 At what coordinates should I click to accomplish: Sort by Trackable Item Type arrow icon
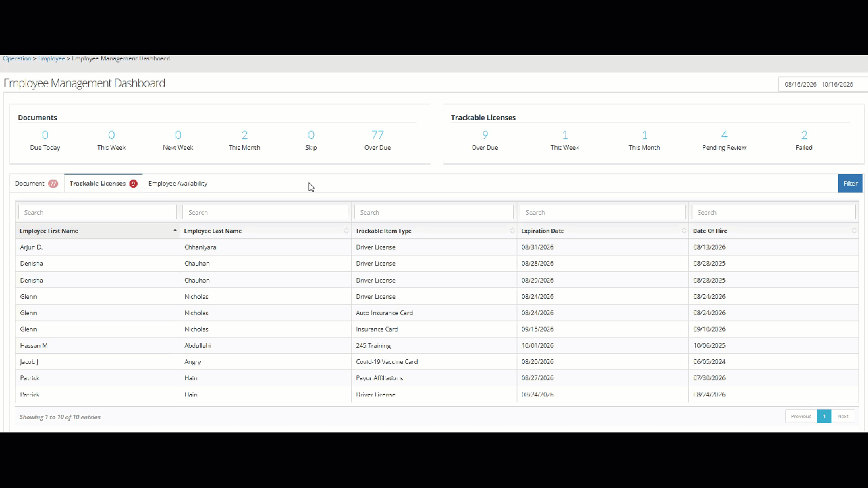tap(512, 231)
